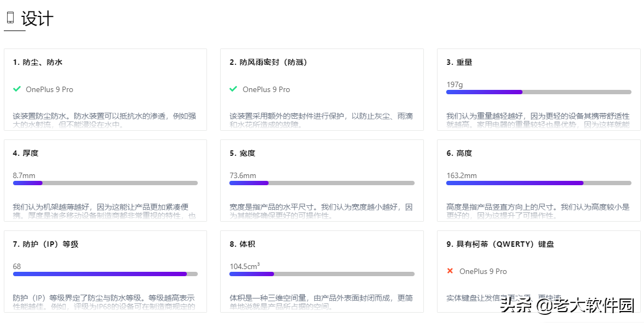Open the 2. 防风雨密封（防溅）card title

click(x=269, y=63)
